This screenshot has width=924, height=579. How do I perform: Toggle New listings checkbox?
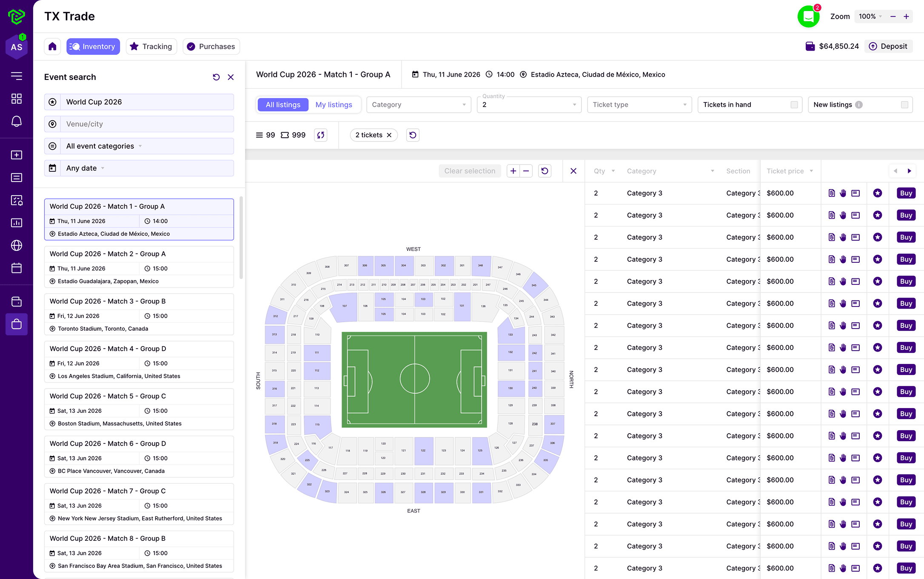(905, 105)
